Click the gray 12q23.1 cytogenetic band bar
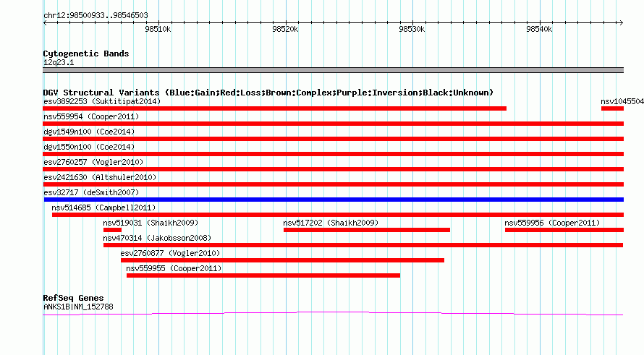This screenshot has width=644, height=355. [334, 70]
